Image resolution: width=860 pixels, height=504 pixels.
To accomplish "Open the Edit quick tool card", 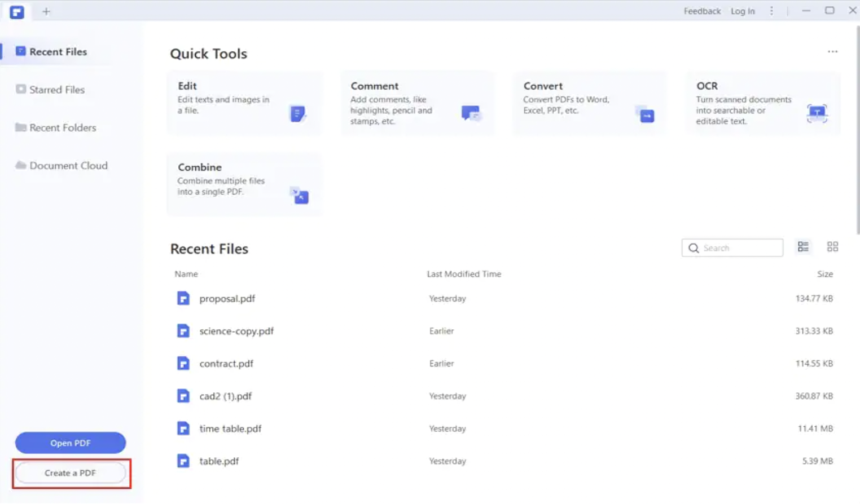I will [x=245, y=103].
